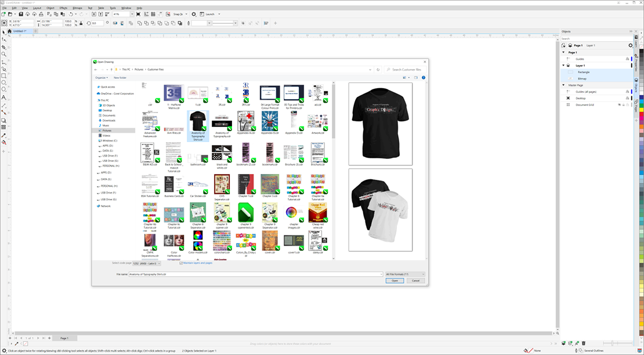
Task: Select the Shape tool
Action: 3,39
